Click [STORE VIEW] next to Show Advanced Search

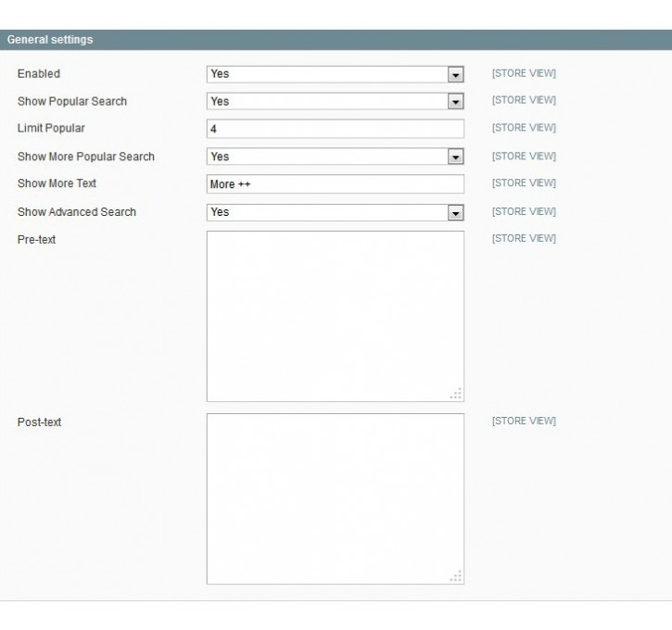click(524, 211)
